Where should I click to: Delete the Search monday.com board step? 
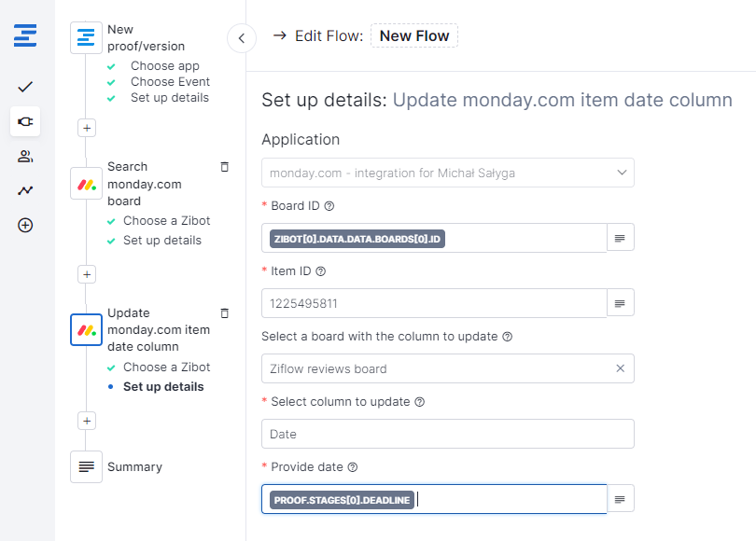coord(224,167)
